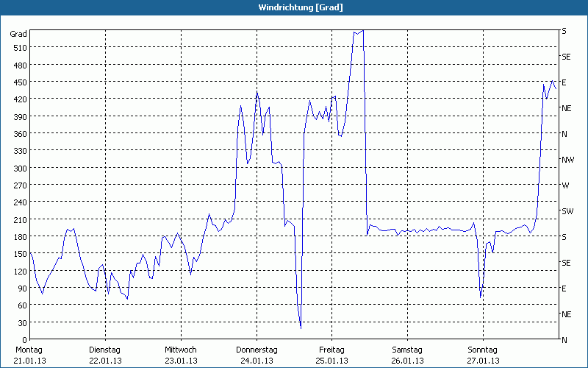Click the 'Sonntag' day label
This screenshot has height=368, width=588.
pyautogui.click(x=482, y=350)
